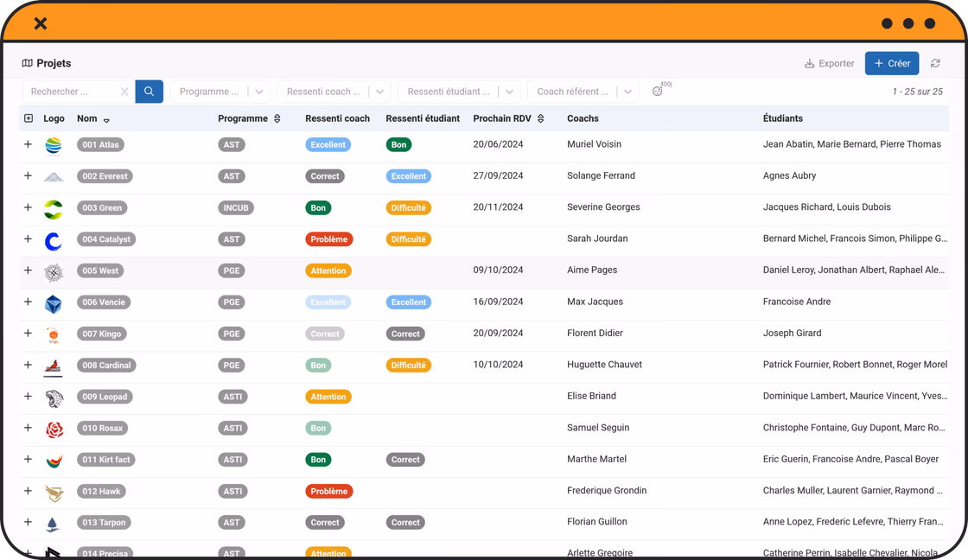Click the 006 Vencie cube logo
The image size is (968, 560).
tap(54, 304)
